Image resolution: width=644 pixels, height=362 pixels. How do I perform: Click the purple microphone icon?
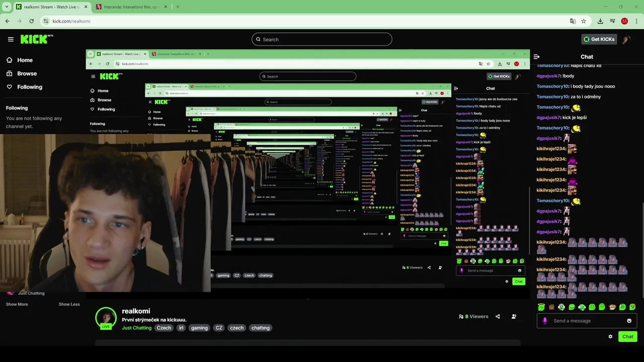pyautogui.click(x=545, y=321)
